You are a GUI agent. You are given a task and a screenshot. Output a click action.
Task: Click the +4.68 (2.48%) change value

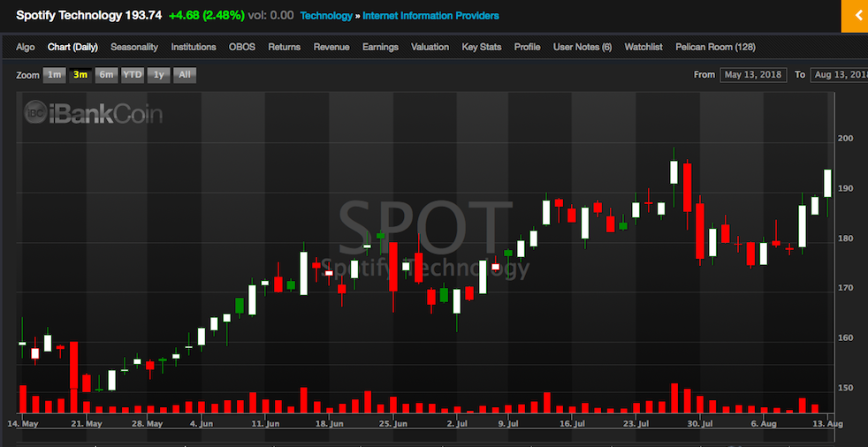207,16
